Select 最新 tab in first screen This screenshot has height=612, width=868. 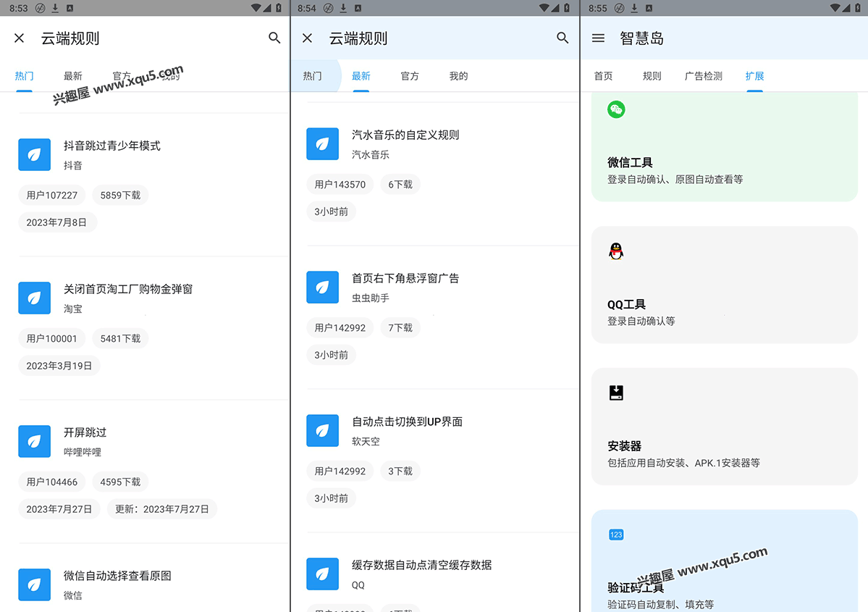point(72,76)
